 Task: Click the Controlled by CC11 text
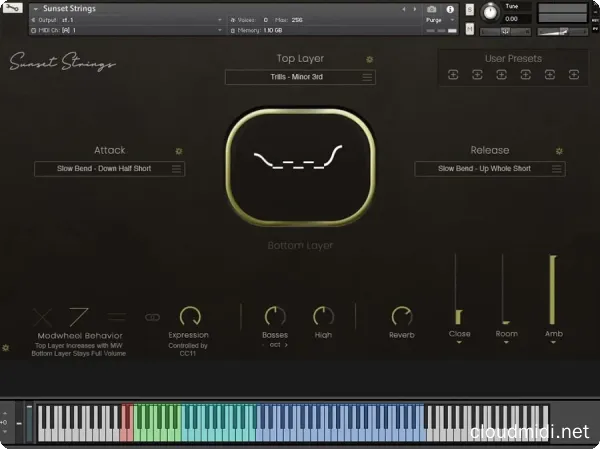188,349
